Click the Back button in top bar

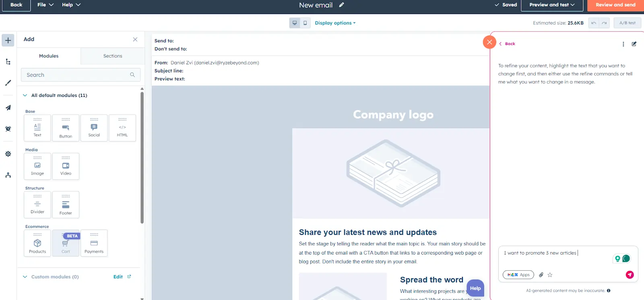click(x=16, y=5)
